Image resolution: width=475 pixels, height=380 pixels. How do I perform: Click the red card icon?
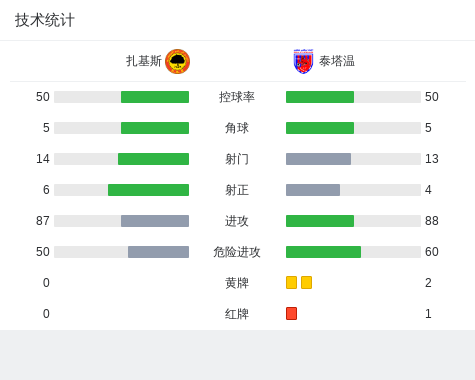pyautogui.click(x=291, y=313)
